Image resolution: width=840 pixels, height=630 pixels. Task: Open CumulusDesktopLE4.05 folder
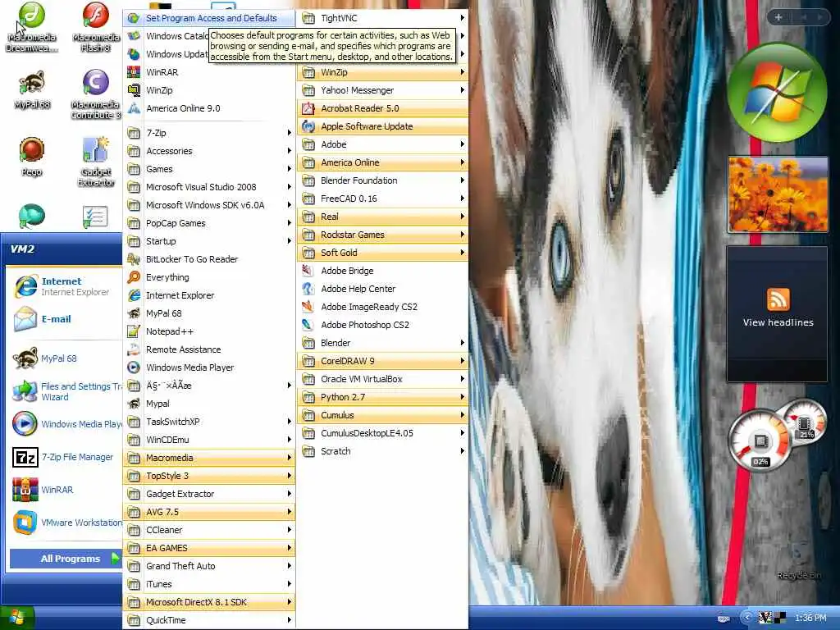pos(382,433)
